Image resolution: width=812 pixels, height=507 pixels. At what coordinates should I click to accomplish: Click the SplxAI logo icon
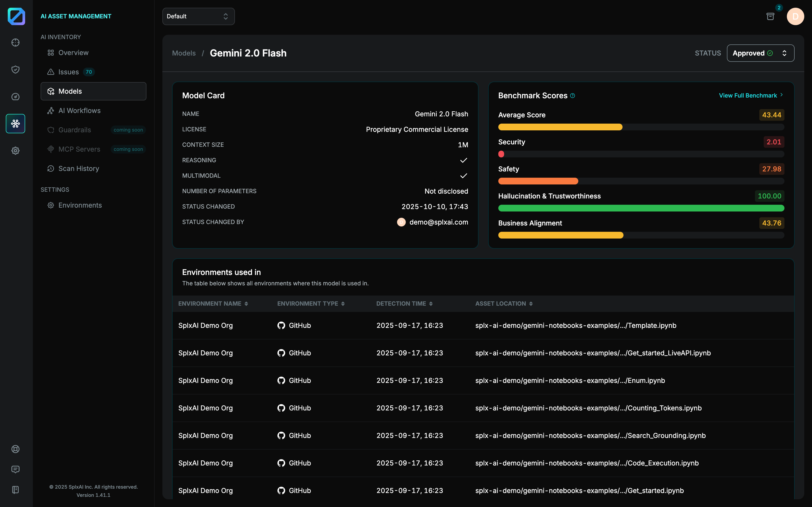click(x=16, y=16)
